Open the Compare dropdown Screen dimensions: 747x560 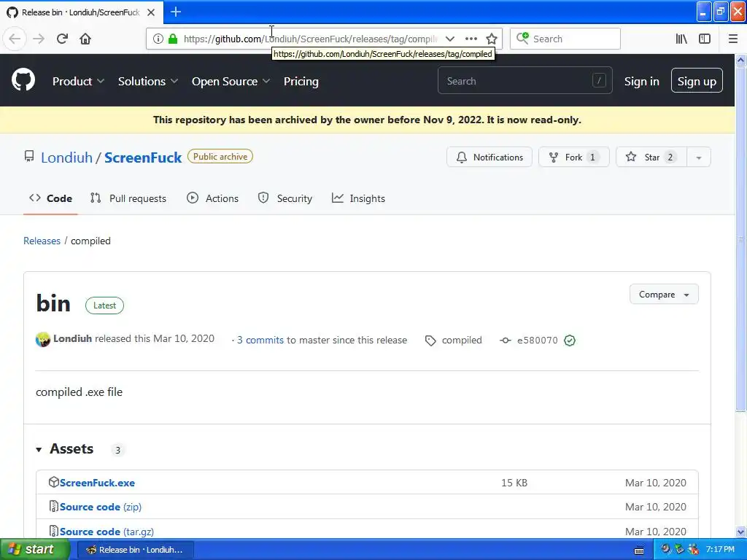pyautogui.click(x=664, y=295)
